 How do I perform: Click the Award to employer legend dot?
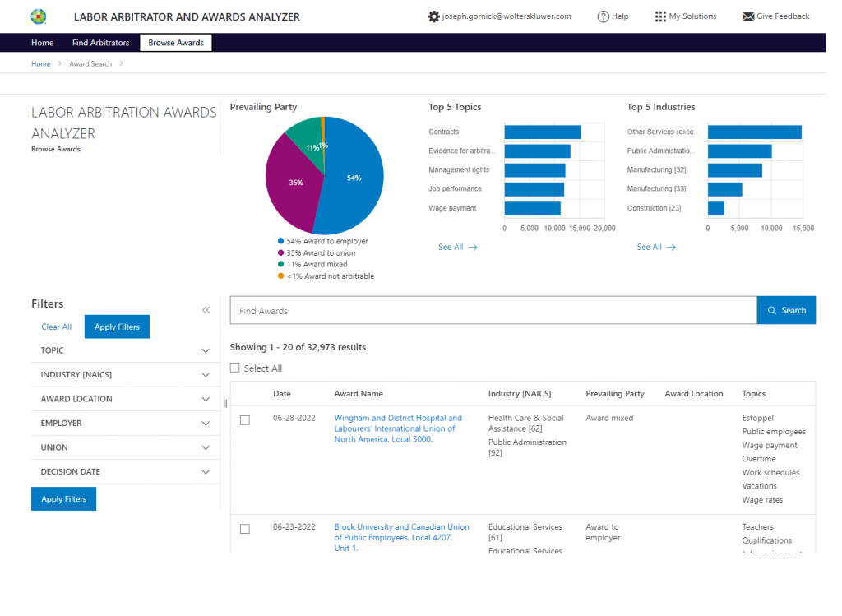tap(281, 241)
